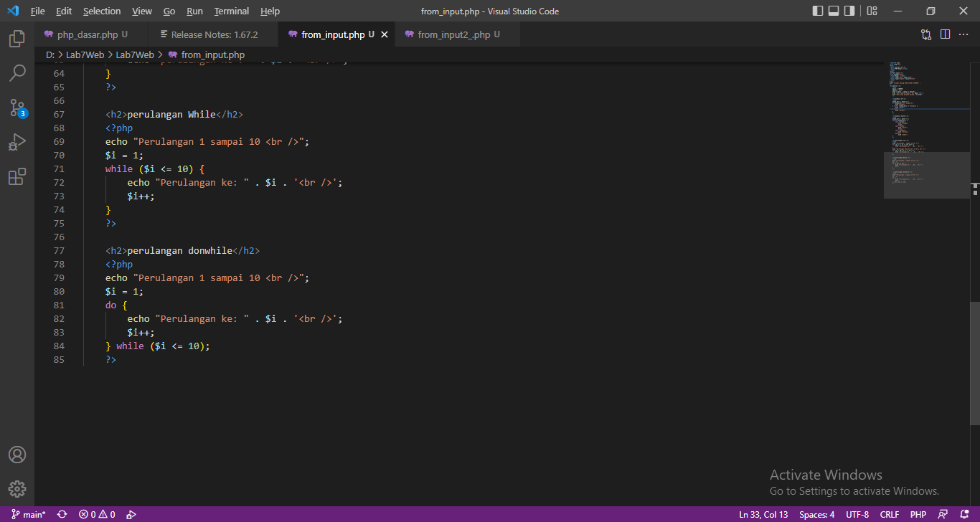Open notifications bell icon
The width and height of the screenshot is (980, 522).
point(963,514)
